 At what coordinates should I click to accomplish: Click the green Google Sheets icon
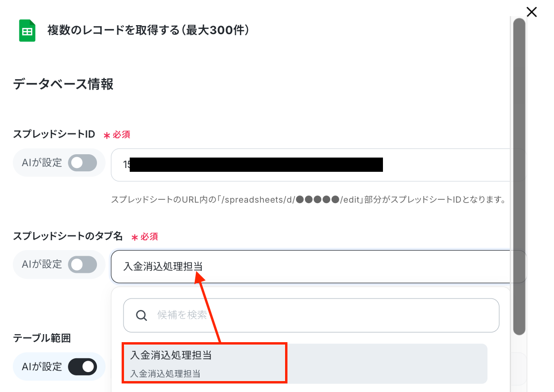(27, 31)
